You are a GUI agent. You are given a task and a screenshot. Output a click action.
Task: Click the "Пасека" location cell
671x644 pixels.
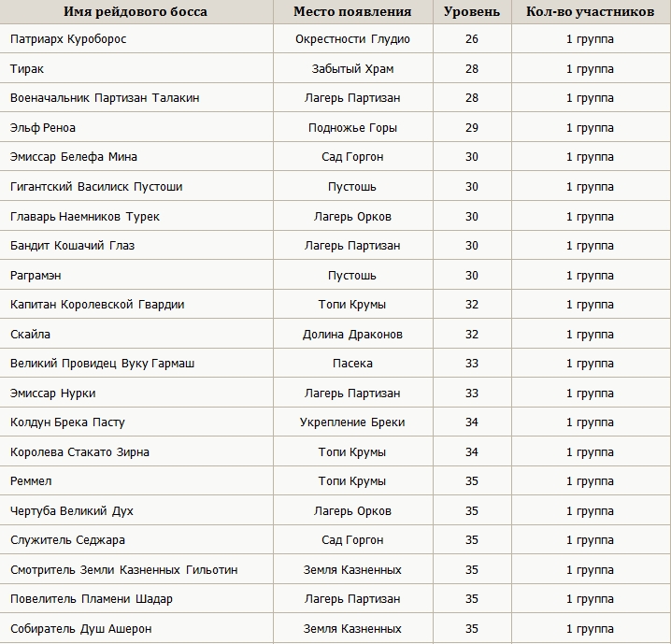click(x=352, y=364)
